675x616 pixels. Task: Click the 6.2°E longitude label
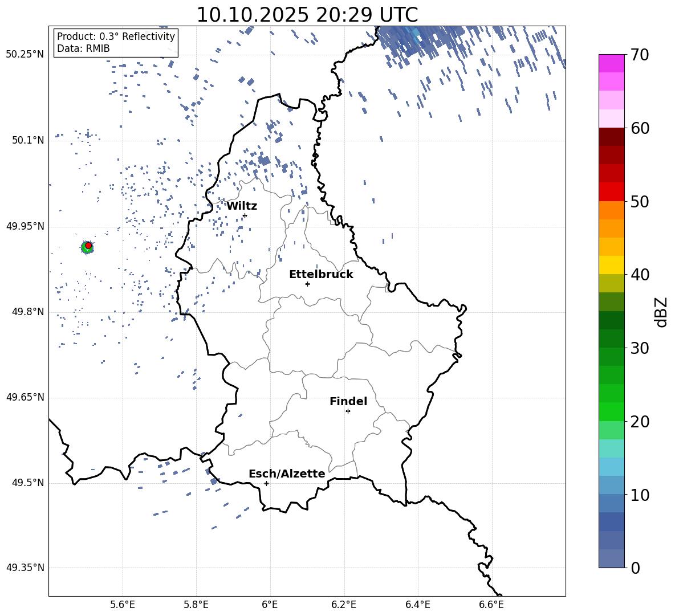[x=344, y=605]
